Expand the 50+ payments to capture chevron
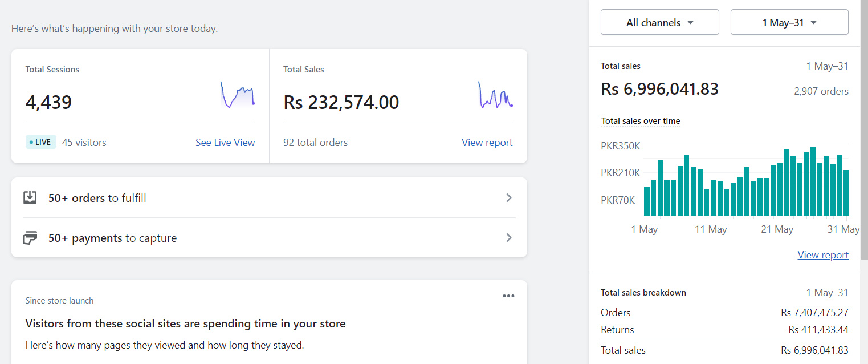 click(x=509, y=238)
